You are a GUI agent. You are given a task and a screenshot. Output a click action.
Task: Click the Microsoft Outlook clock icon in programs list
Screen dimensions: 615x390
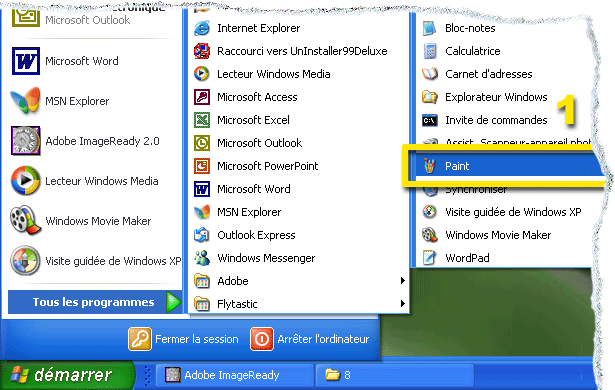(202, 143)
